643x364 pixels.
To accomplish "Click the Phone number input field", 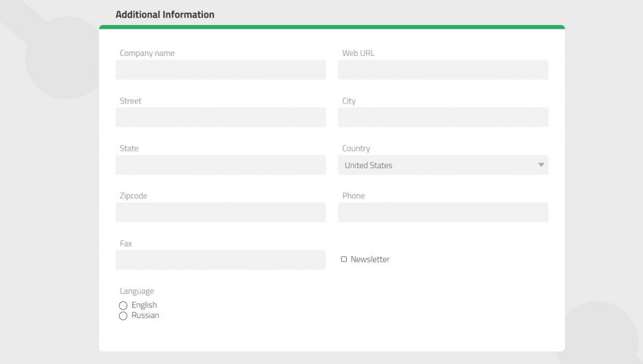I will (x=443, y=212).
